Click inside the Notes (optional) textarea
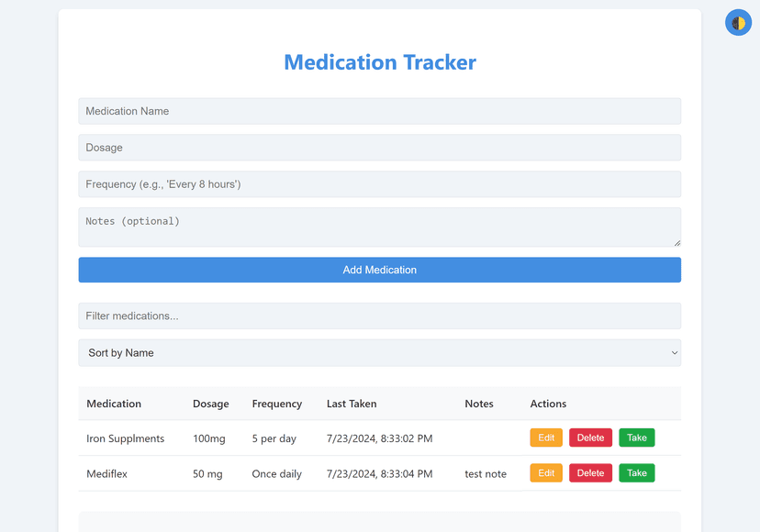The image size is (760, 532). pyautogui.click(x=379, y=227)
